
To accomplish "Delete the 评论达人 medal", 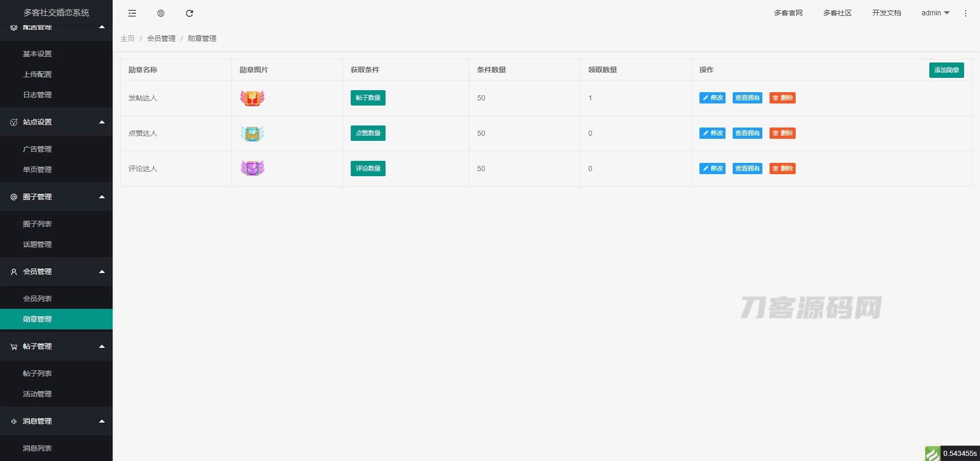I will pos(782,169).
